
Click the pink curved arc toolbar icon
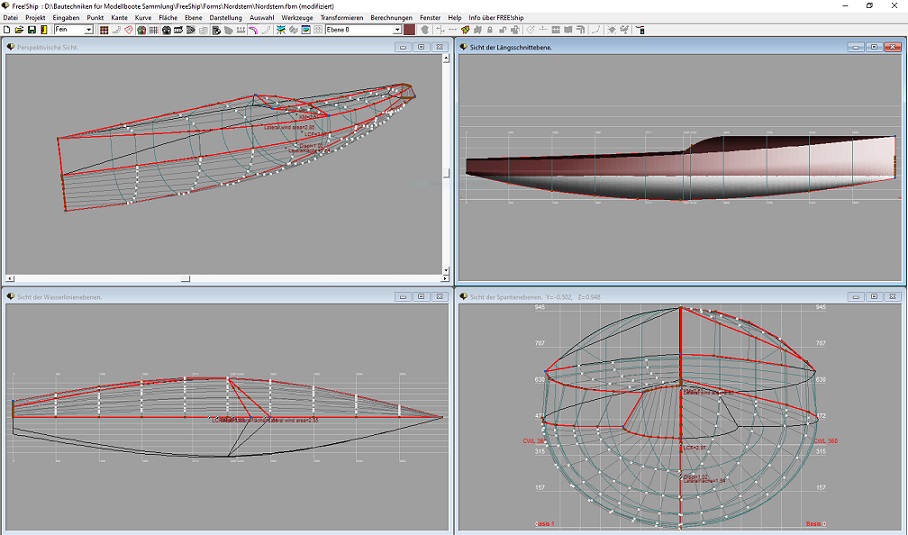(253, 30)
